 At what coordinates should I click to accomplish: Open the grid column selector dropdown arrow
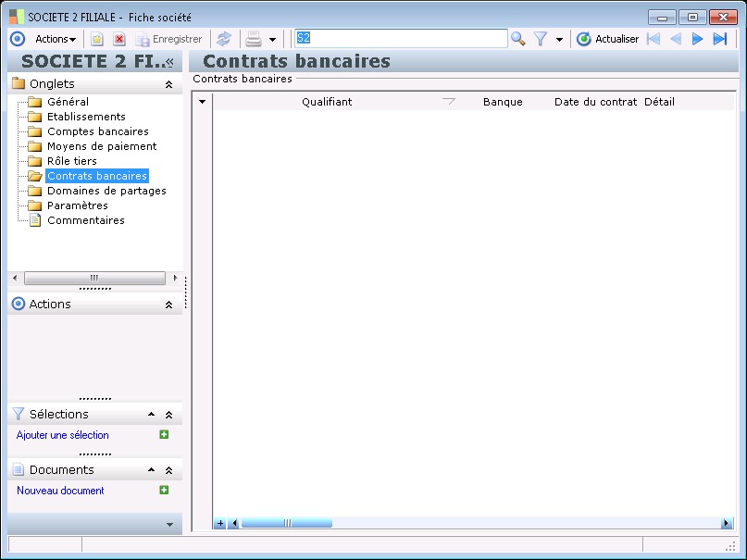pos(202,102)
